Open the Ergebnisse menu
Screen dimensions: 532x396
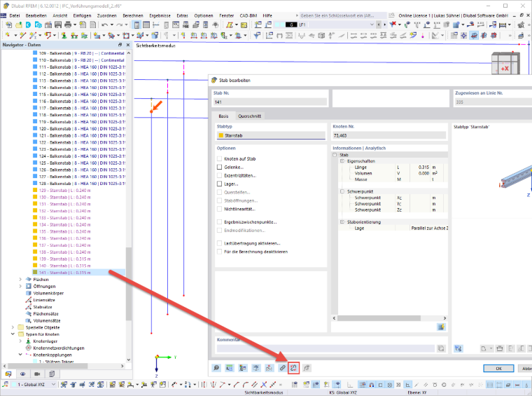point(160,15)
